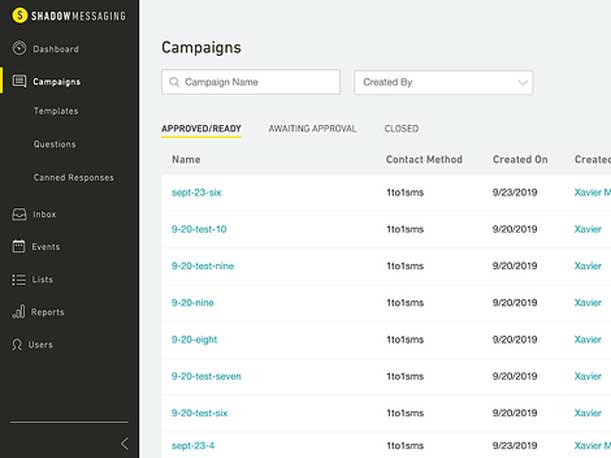Open the Reports bar chart icon
Image resolution: width=611 pixels, height=458 pixels.
(x=19, y=312)
